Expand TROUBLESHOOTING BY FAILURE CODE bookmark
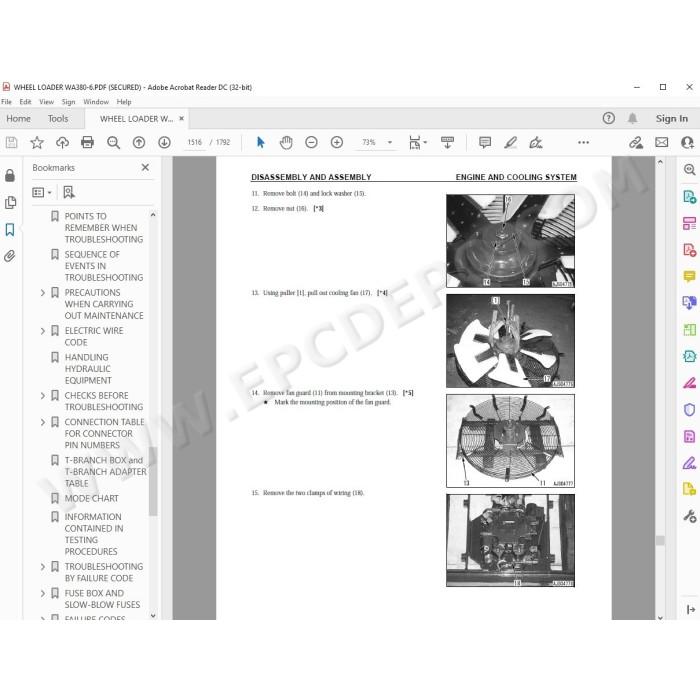 43,567
